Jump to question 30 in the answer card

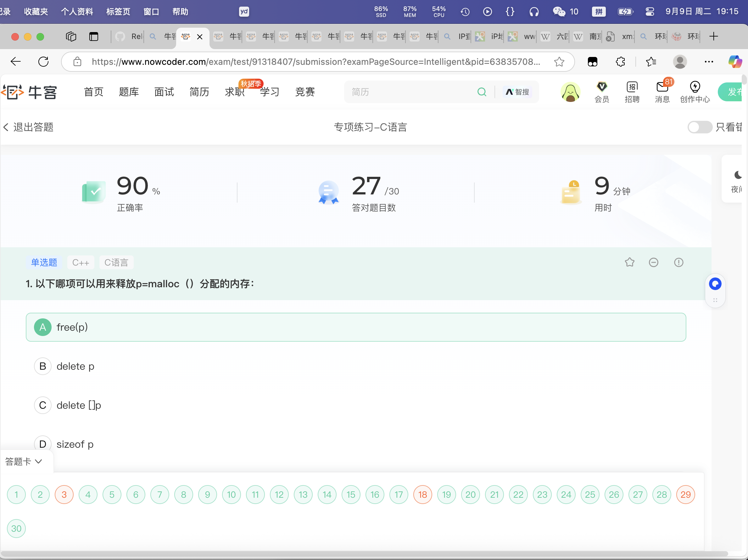pos(16,528)
